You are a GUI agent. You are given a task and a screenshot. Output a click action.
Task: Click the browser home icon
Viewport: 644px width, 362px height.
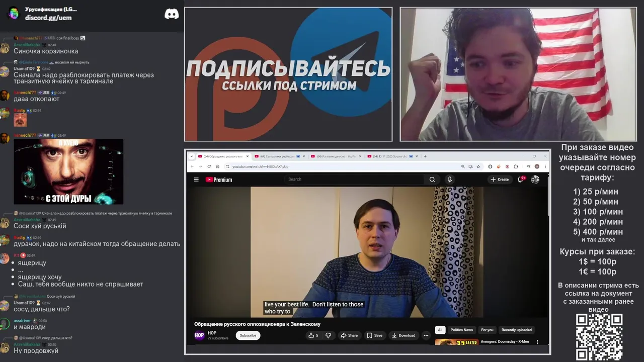[x=218, y=166]
